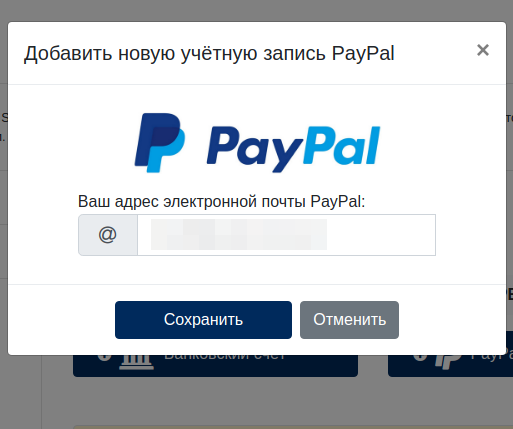Click the empty right part of the email field
The width and height of the screenshot is (513, 429).
click(x=381, y=235)
